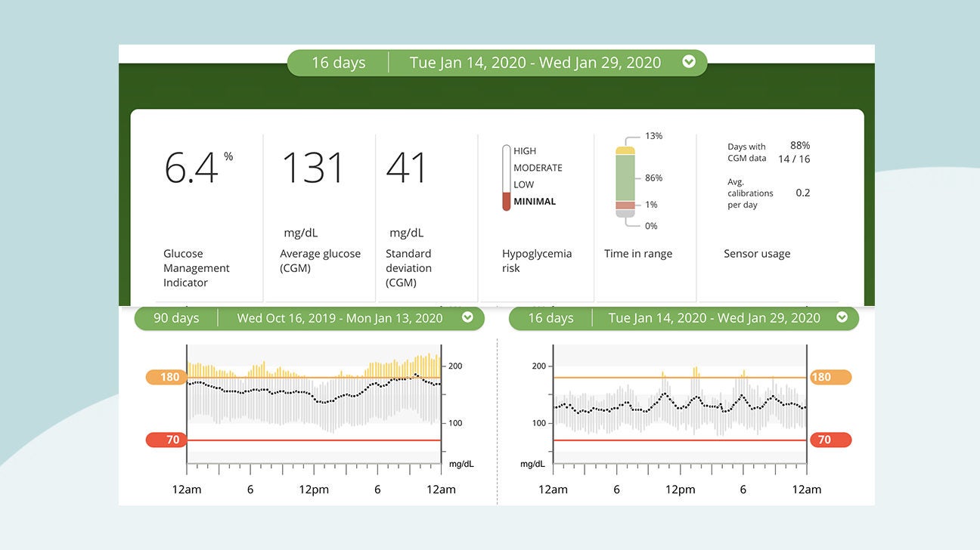Click the 41 standard deviation value
Image resolution: width=980 pixels, height=550 pixels.
(407, 168)
